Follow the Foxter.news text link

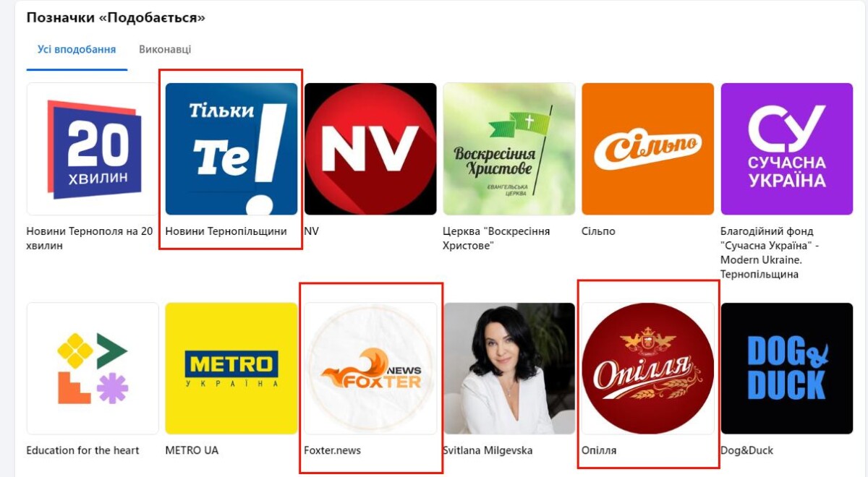click(x=333, y=450)
